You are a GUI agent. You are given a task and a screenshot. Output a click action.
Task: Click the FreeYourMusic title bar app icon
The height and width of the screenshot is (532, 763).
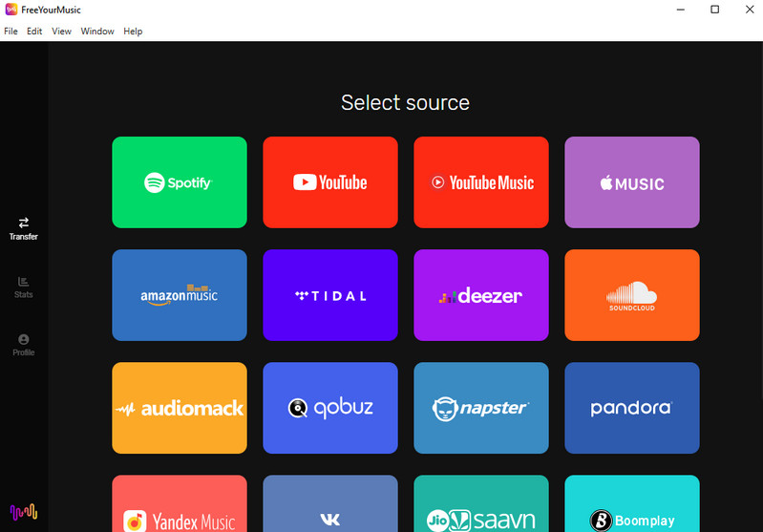pos(11,10)
